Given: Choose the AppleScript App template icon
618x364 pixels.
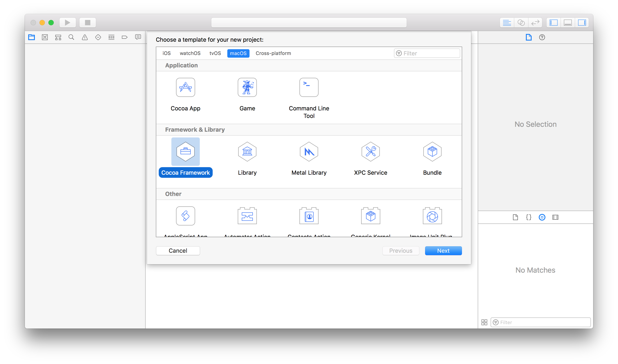Looking at the screenshot, I should (185, 216).
